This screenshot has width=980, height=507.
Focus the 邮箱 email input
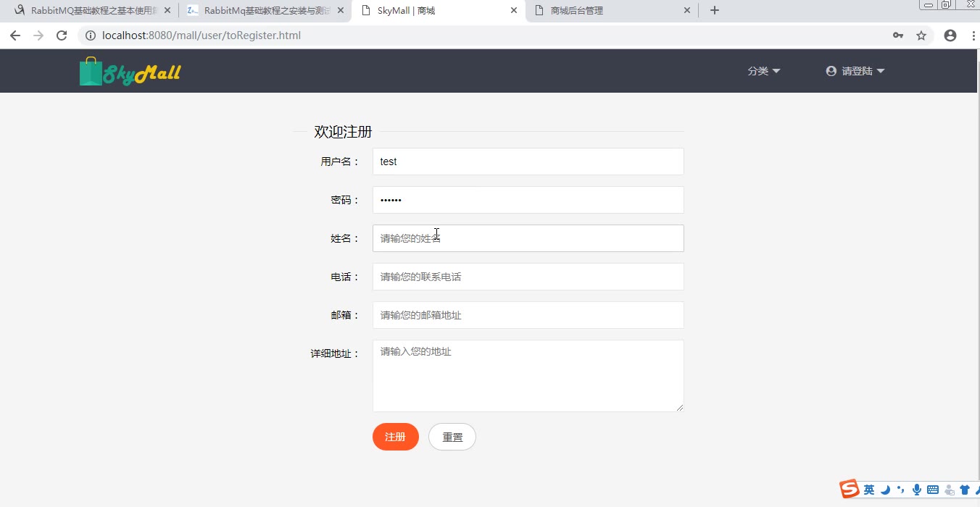click(528, 315)
